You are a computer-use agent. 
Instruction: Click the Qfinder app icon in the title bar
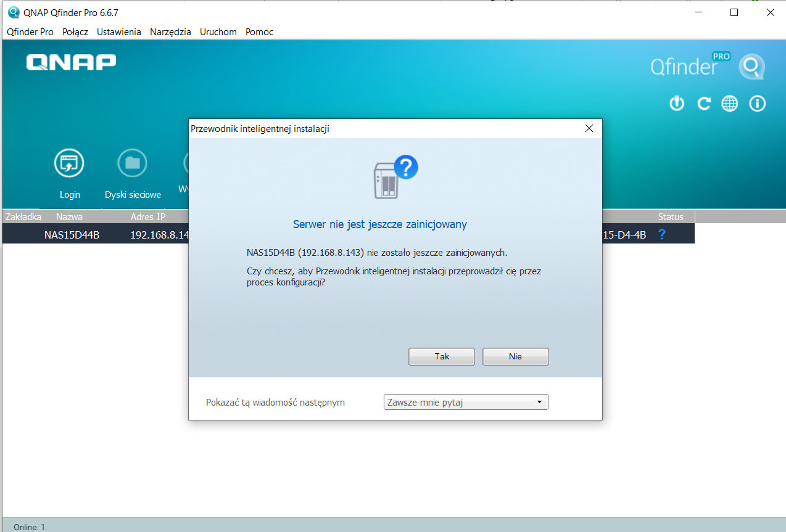pyautogui.click(x=14, y=12)
